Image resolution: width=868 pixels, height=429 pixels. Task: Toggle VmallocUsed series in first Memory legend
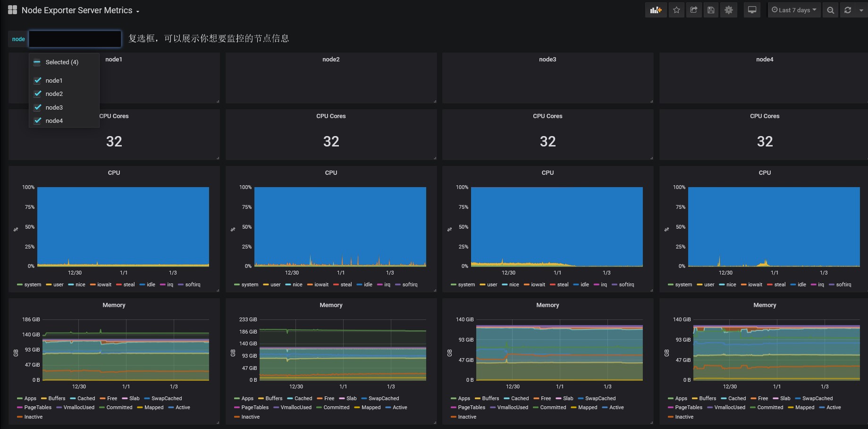click(79, 407)
